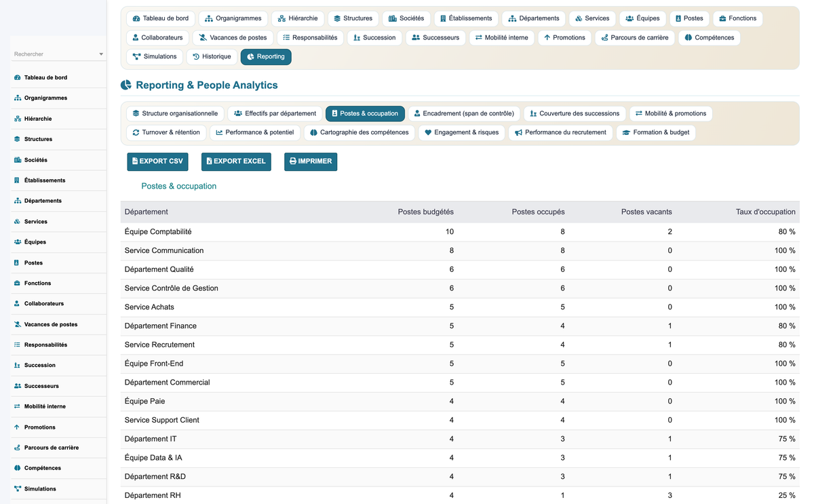Select Postes & occupation report tab
Viewport: 814px width, 504px height.
click(365, 114)
